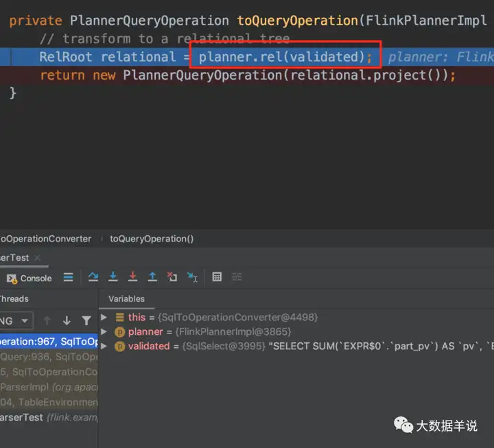The height and width of the screenshot is (448, 494).
Task: Click the FlinkPlannerImpl parameter type
Action: tap(426, 21)
